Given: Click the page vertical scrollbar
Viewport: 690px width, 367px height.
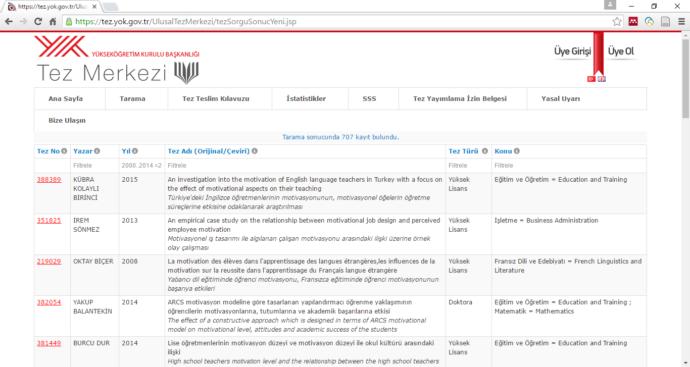Looking at the screenshot, I should (685, 79).
